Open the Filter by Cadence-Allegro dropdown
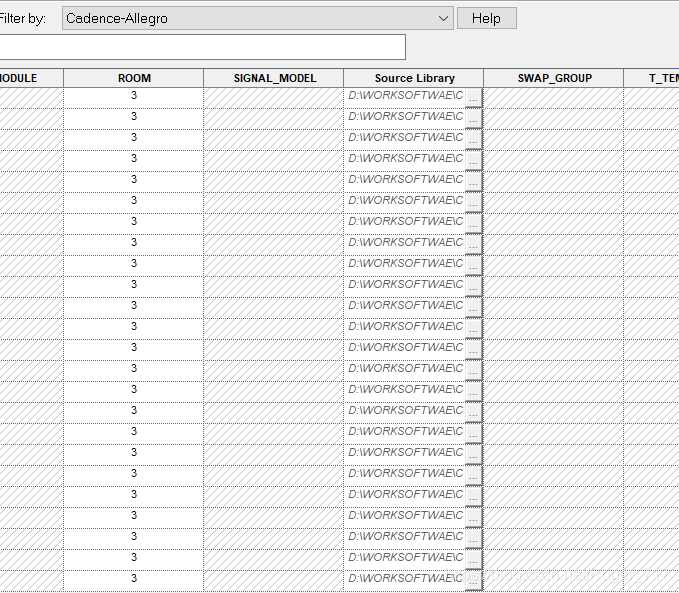This screenshot has height=593, width=679. 257,18
